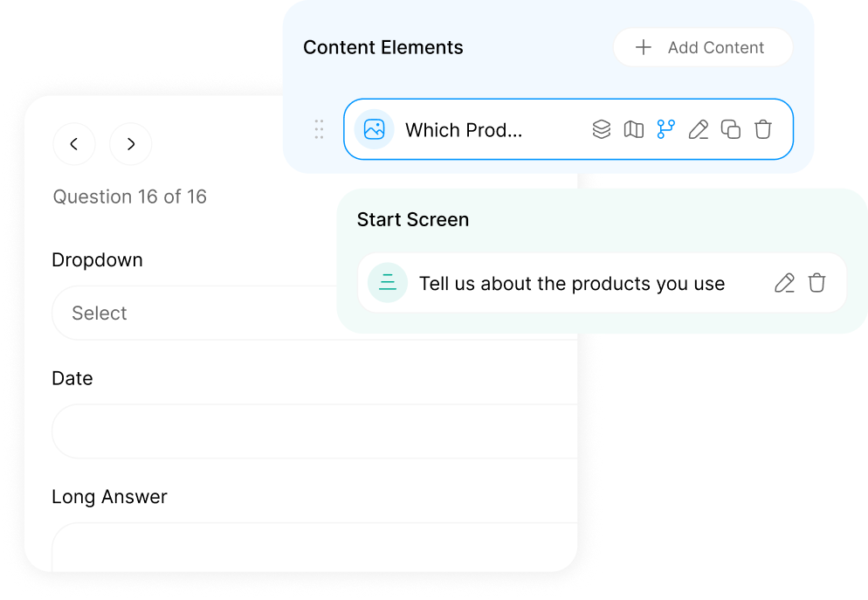This screenshot has height=600, width=868.
Task: Go to next question with right chevron
Action: coord(131,144)
